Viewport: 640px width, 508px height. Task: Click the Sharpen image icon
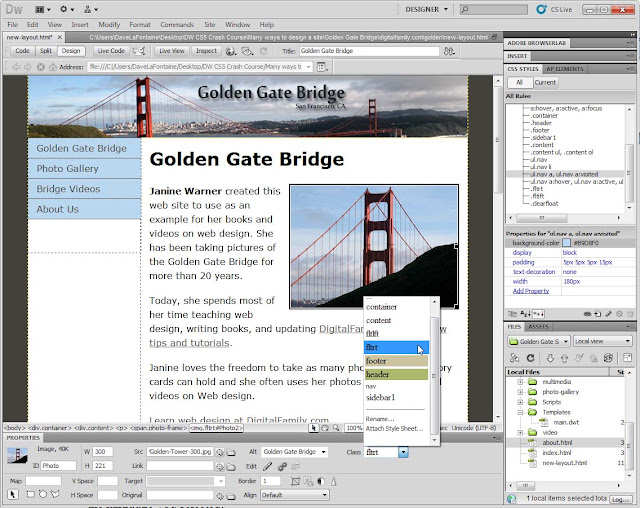pos(333,481)
